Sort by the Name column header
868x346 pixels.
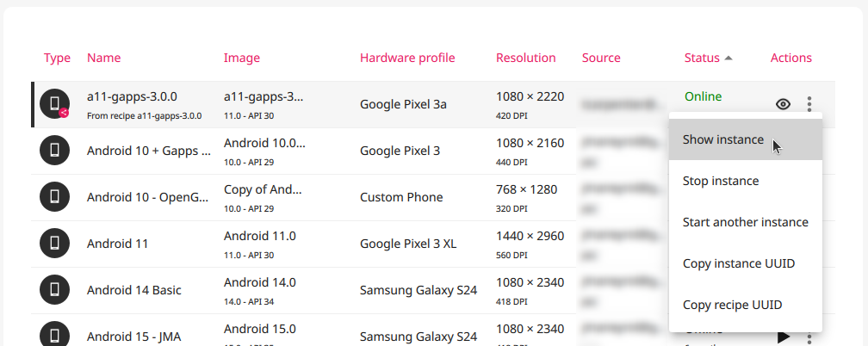(103, 58)
